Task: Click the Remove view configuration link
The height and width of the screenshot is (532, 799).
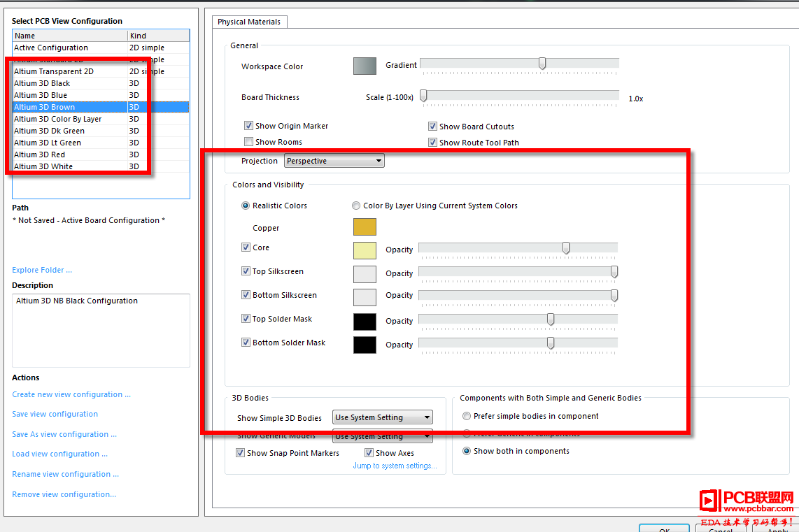Action: 64,494
